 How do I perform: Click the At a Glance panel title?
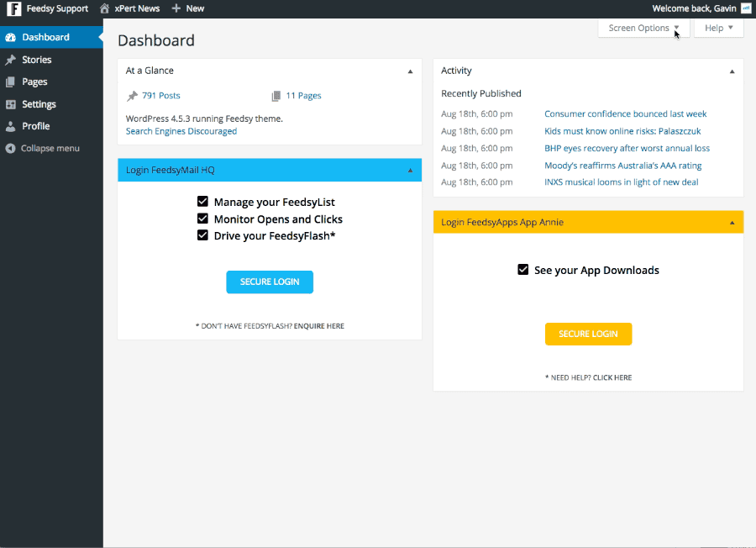pyautogui.click(x=150, y=71)
